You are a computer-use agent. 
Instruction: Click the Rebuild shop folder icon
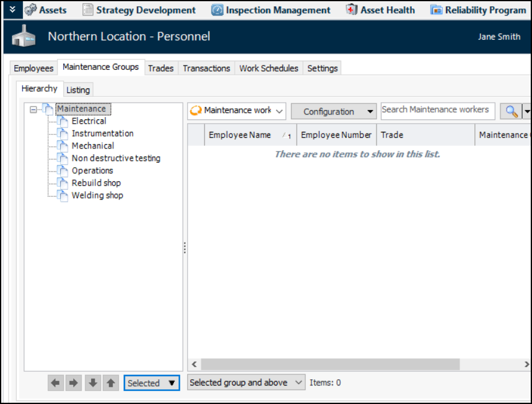pos(63,183)
